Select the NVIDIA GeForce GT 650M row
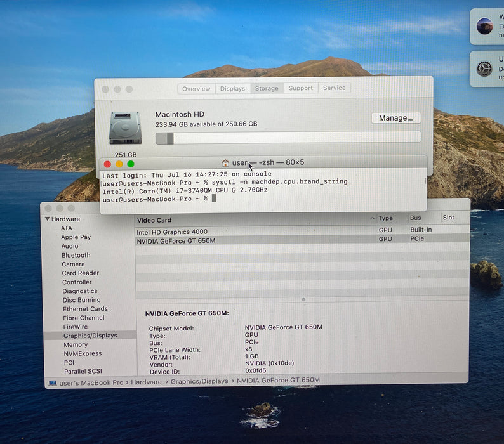Screen dimensions: 504x444 [x=302, y=240]
